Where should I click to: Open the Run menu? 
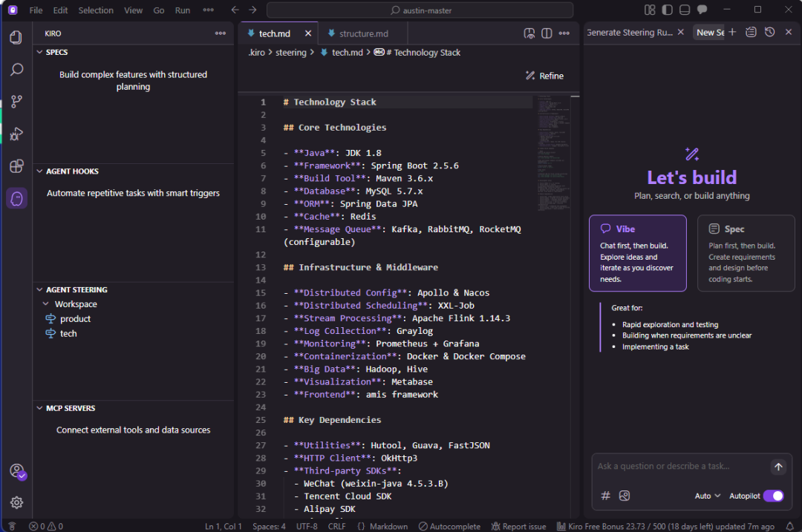(182, 10)
